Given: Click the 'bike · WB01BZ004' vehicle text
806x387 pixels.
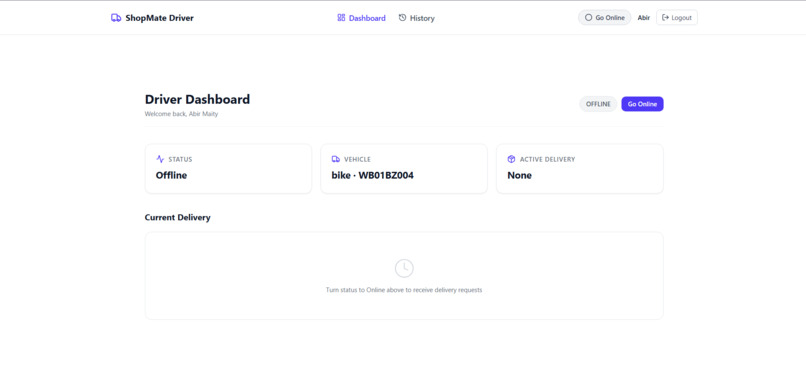Looking at the screenshot, I should (373, 175).
